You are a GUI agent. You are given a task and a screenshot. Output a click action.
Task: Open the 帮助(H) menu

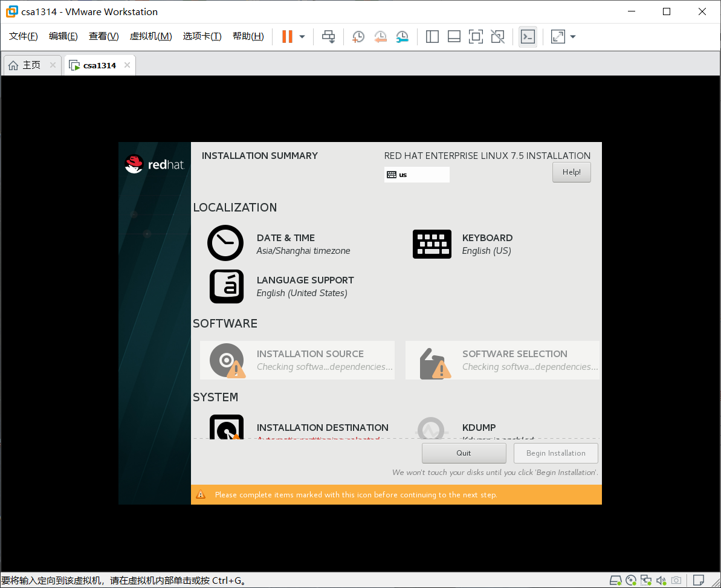click(x=248, y=36)
